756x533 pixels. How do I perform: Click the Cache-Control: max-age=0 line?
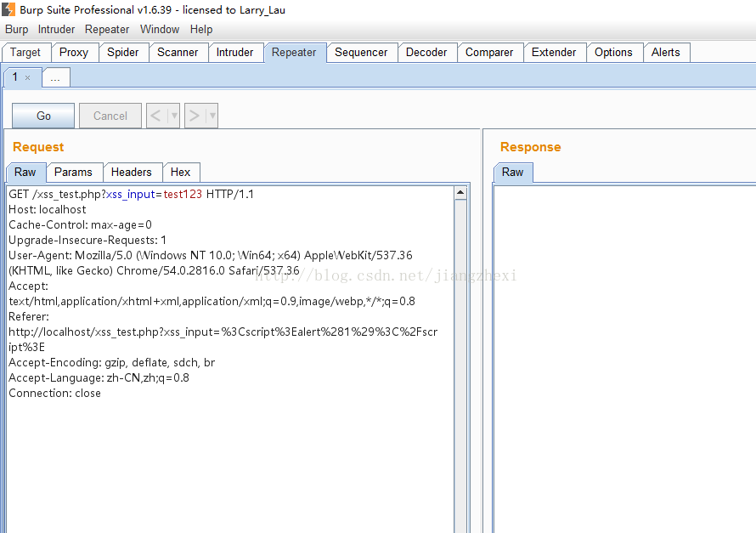(80, 225)
